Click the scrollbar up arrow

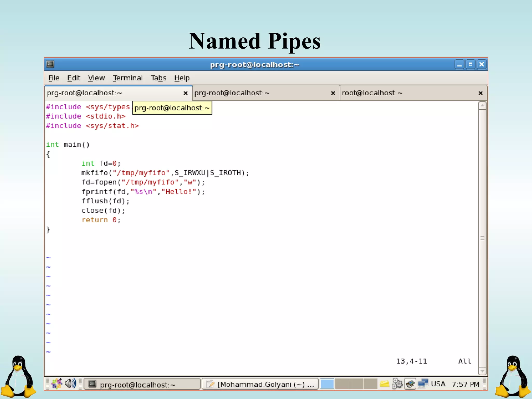click(482, 105)
